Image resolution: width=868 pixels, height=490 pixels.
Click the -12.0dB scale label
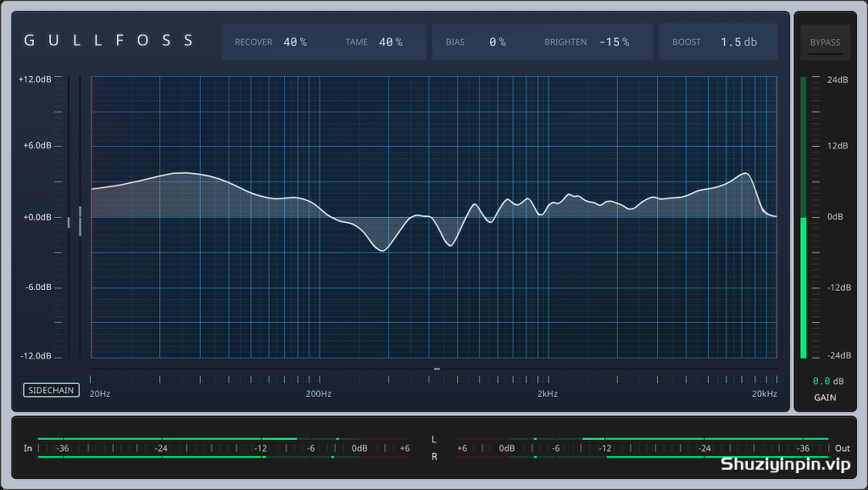coord(36,355)
